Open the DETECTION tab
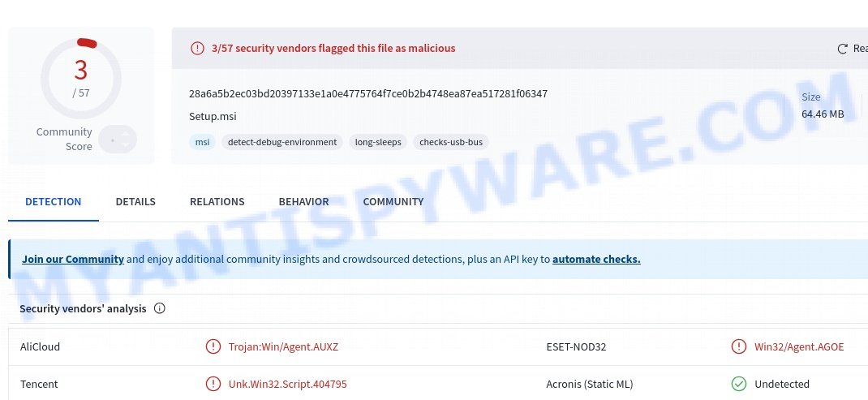868x400 pixels. pos(54,202)
